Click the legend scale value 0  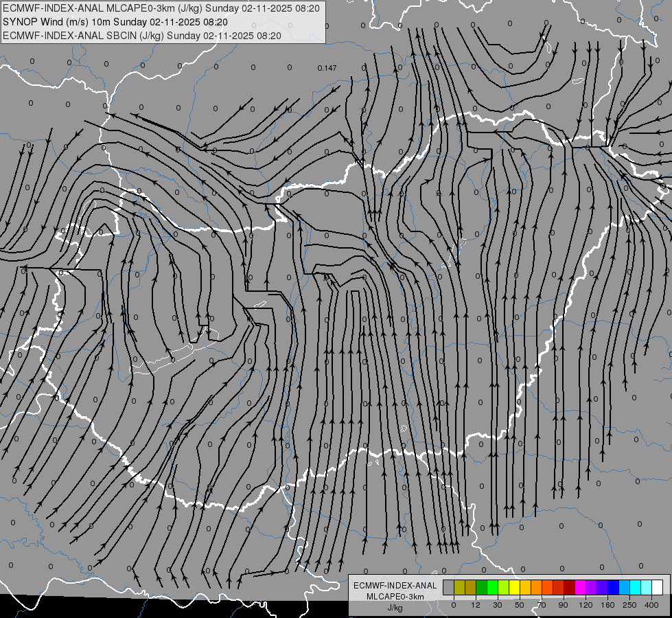pos(454,605)
